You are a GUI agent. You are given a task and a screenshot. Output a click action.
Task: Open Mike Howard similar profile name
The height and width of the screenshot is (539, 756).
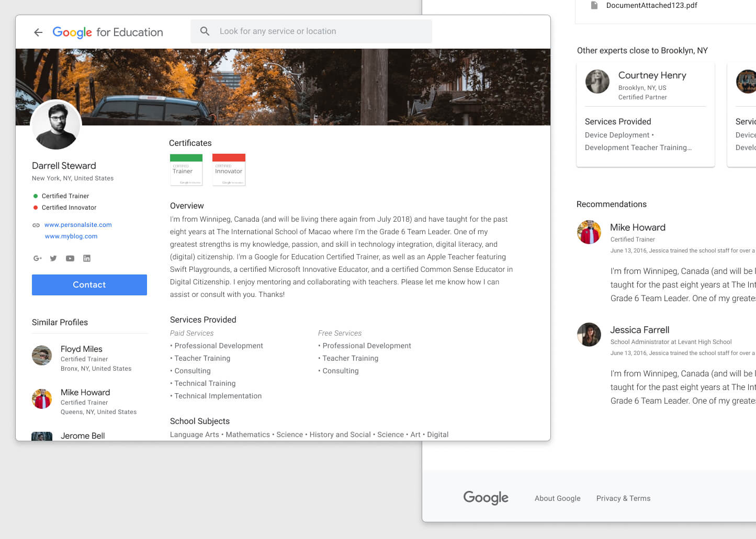85,393
